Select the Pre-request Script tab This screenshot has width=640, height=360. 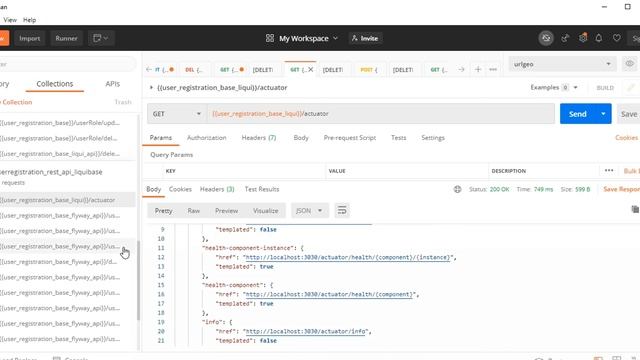(350, 138)
